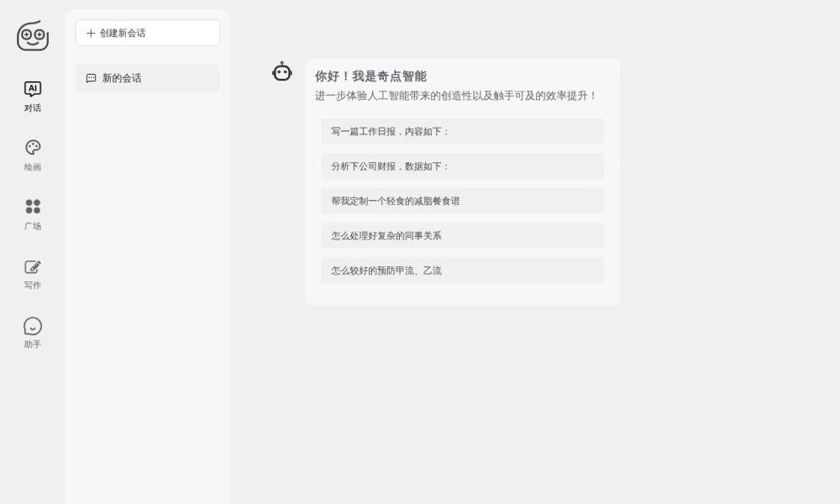The width and height of the screenshot is (840, 504).
Task: Click the robot avatar beside the greeting message
Action: coord(282,72)
